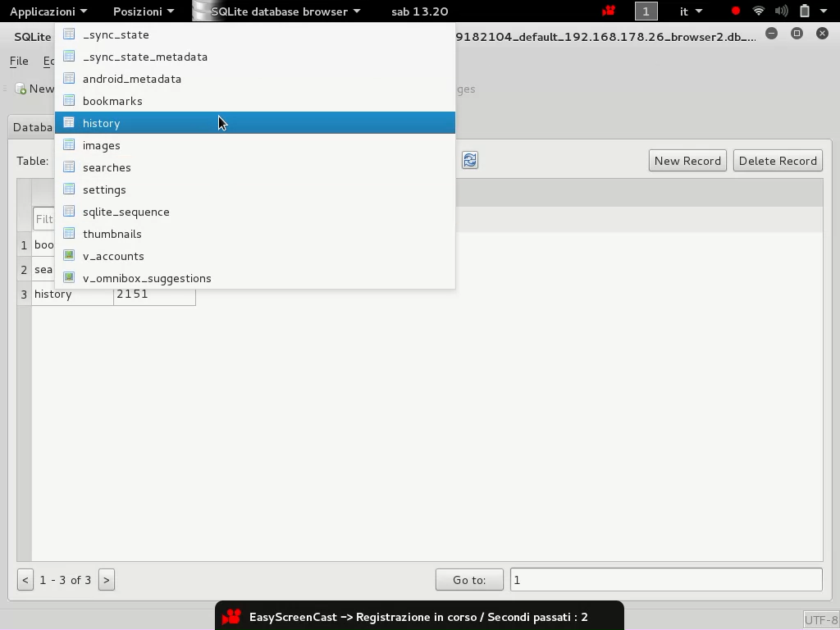Select the searches table
The width and height of the screenshot is (840, 630).
coord(255,167)
